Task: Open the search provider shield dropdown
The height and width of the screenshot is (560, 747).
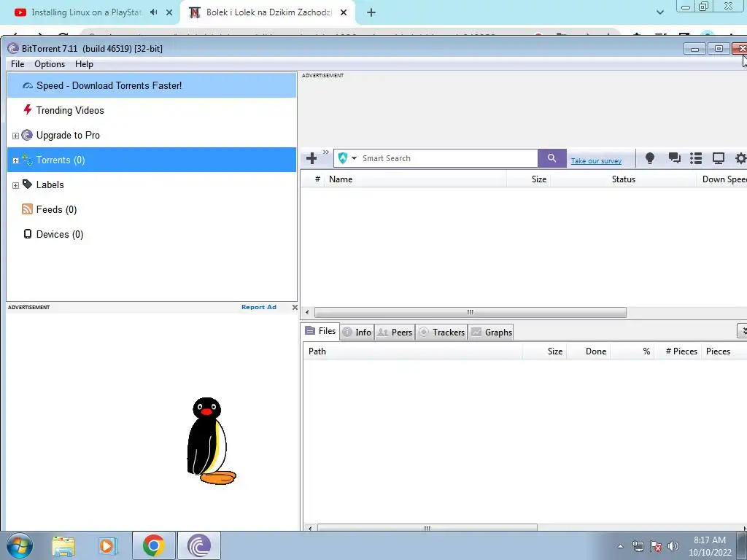Action: pyautogui.click(x=347, y=158)
